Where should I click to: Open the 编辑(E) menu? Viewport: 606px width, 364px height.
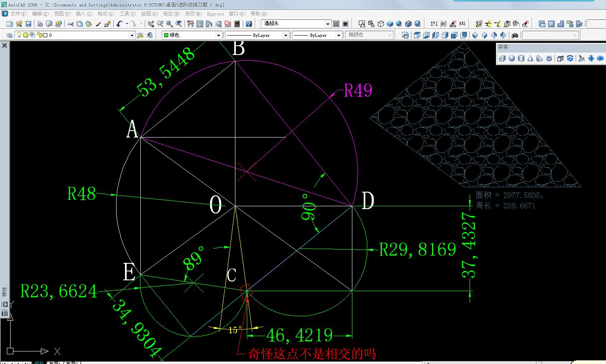click(40, 14)
